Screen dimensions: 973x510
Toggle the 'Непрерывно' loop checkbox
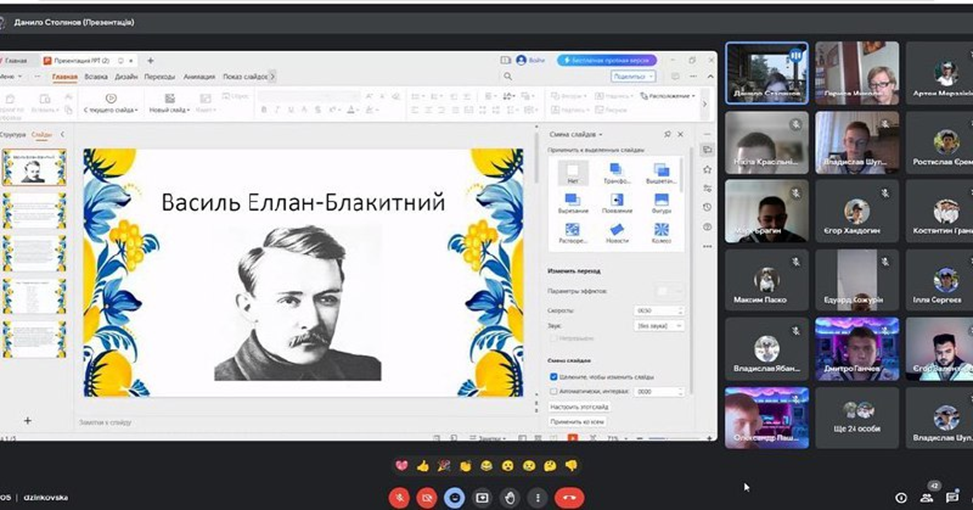point(554,339)
